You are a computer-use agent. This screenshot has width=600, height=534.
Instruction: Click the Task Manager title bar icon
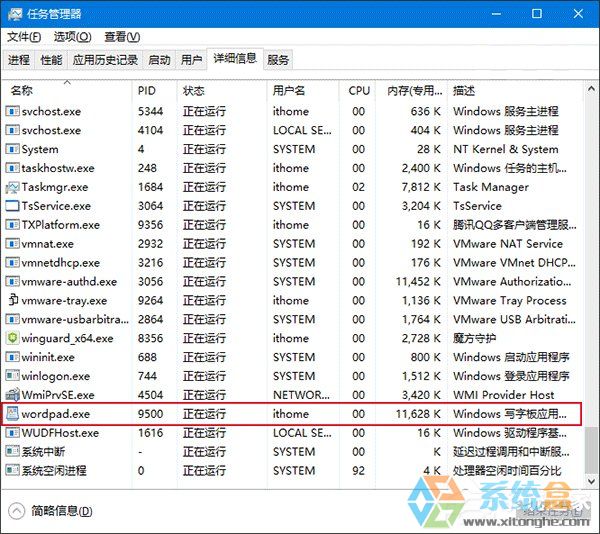tap(15, 14)
